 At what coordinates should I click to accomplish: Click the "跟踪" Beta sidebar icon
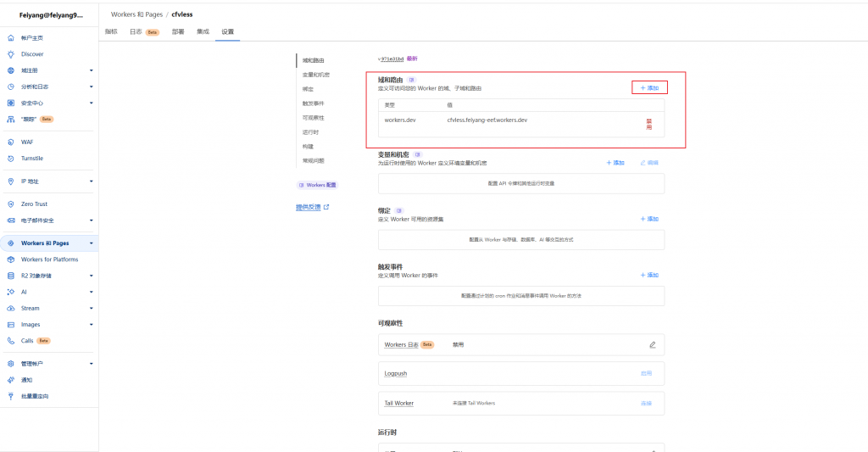pos(10,119)
